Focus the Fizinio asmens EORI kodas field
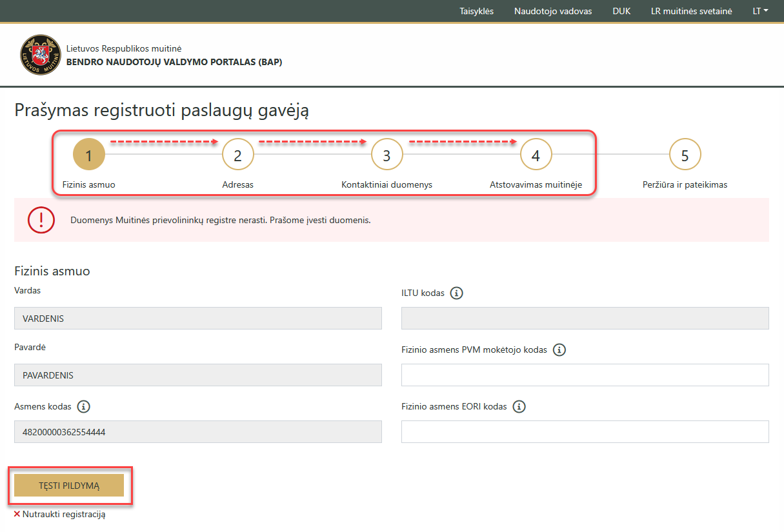Image resolution: width=784 pixels, height=532 pixels. pos(585,431)
